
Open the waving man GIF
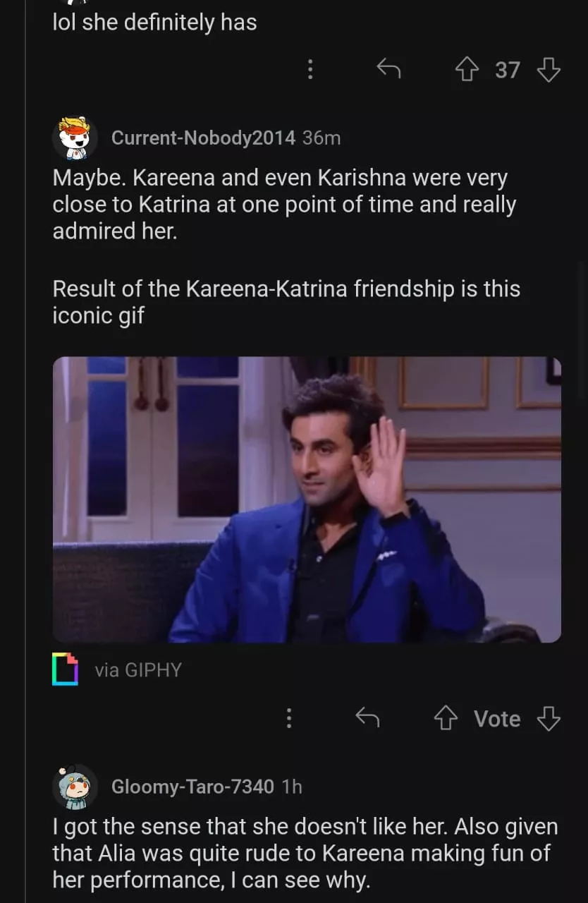(307, 499)
